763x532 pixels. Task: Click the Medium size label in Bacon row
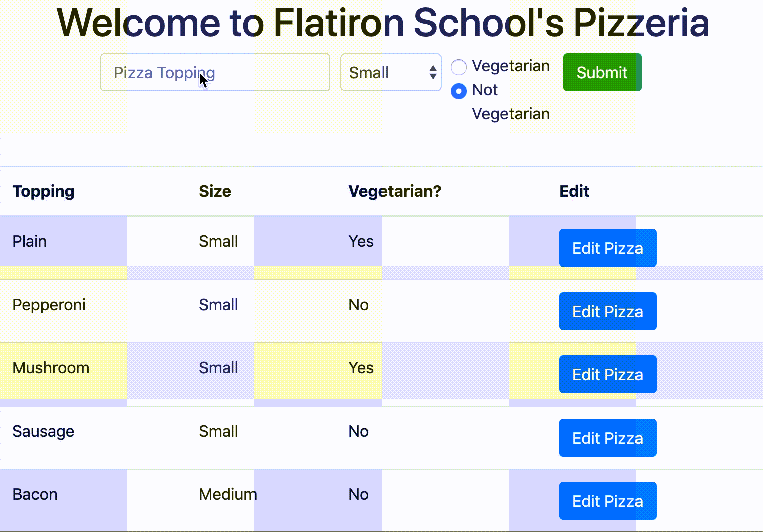point(227,494)
